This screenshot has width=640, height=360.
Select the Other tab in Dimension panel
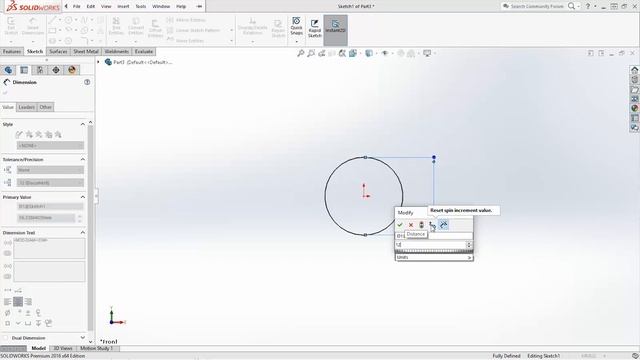pyautogui.click(x=46, y=107)
